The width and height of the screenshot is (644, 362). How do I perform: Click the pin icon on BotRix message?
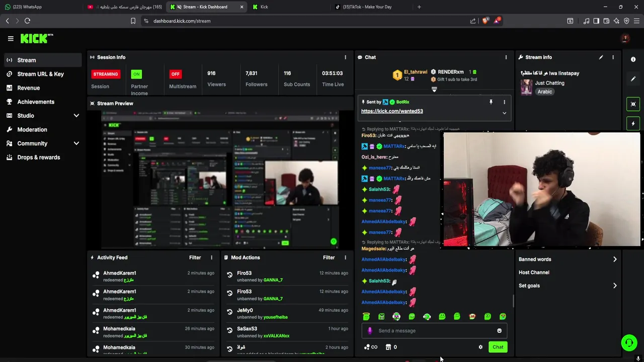click(x=491, y=102)
